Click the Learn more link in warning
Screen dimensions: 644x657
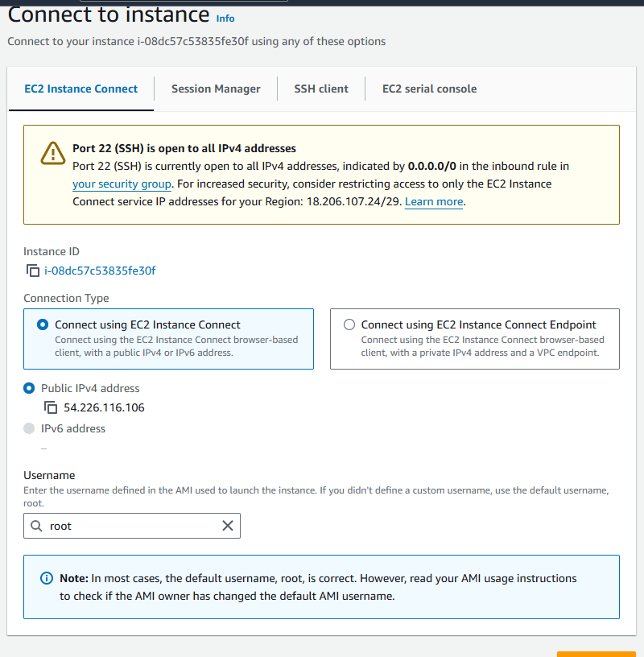[434, 202]
